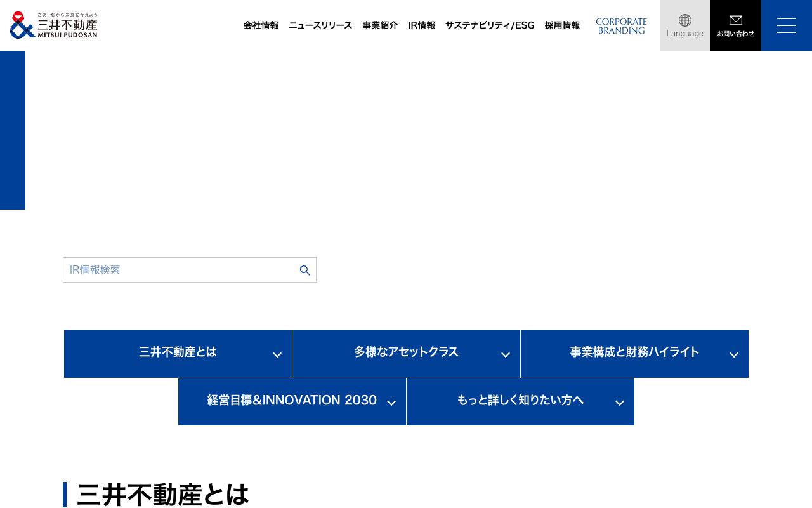The image size is (812, 508).
Task: Open 事業紹介 in the navigation
Action: pos(380,25)
